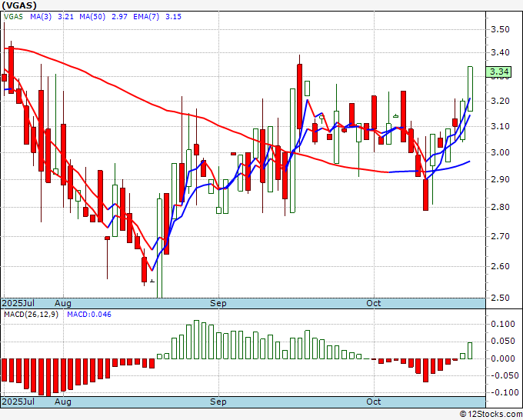Click the current price tag 3.34

pyautogui.click(x=498, y=72)
